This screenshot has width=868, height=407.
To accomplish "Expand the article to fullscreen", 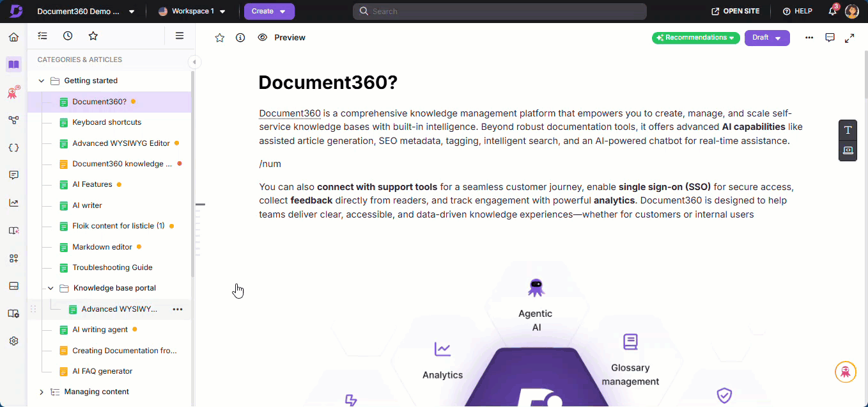I will (849, 38).
